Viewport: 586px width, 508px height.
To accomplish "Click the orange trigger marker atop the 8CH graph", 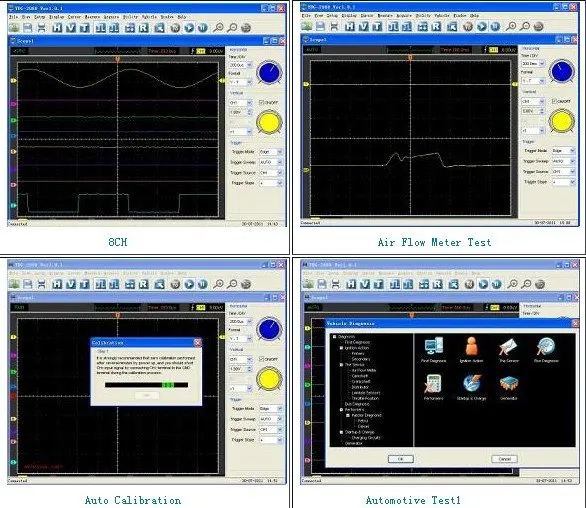I will tap(117, 59).
